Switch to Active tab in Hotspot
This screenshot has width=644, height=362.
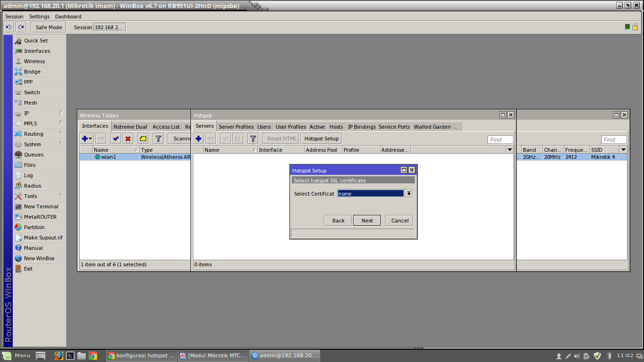[317, 127]
